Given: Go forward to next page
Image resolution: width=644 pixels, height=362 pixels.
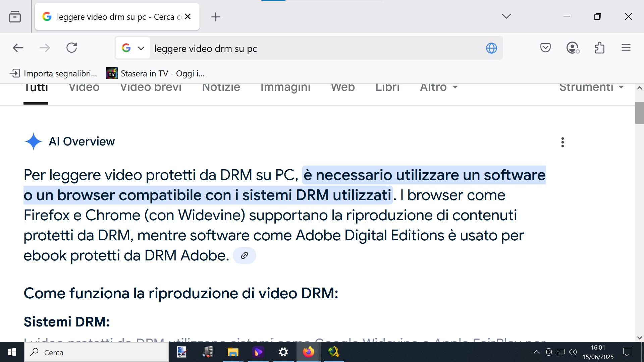Looking at the screenshot, I should point(45,48).
